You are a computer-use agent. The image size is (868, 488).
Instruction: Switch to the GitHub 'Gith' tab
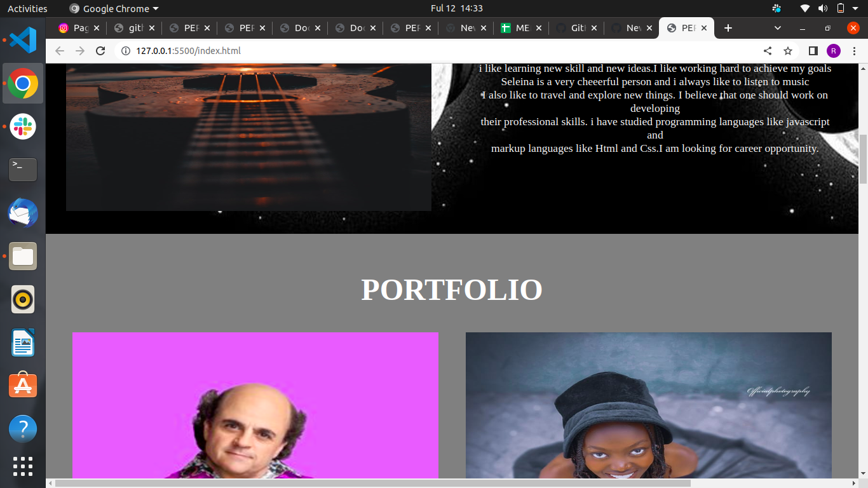click(x=571, y=28)
